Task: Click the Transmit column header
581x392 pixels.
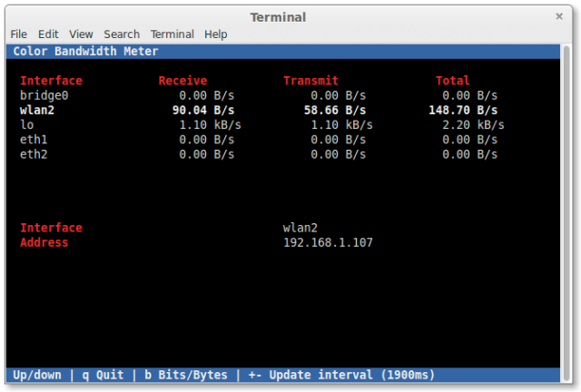Action: coord(310,81)
